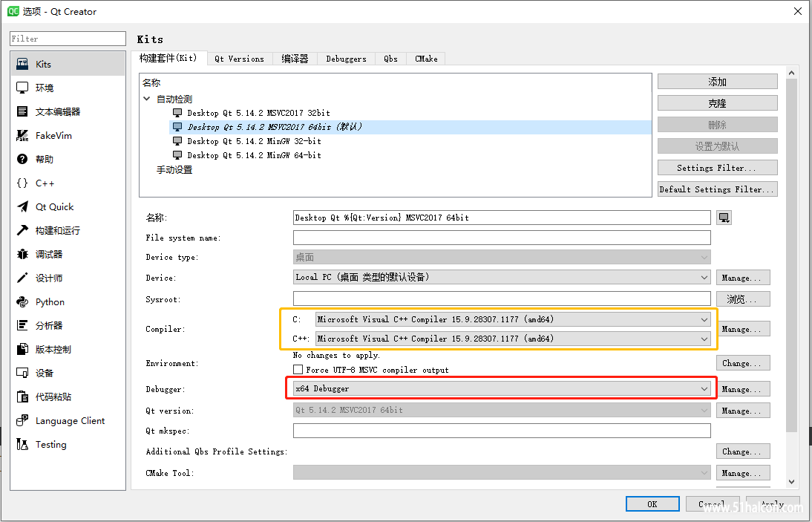Click Manage... next to Debugger
The width and height of the screenshot is (812, 522).
[x=743, y=389]
